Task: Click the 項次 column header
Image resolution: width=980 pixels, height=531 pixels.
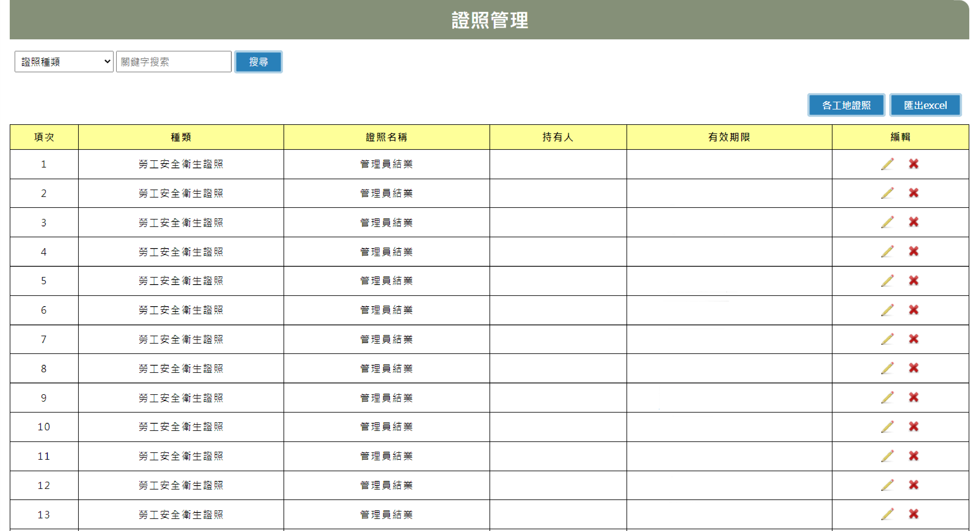Action: (44, 137)
